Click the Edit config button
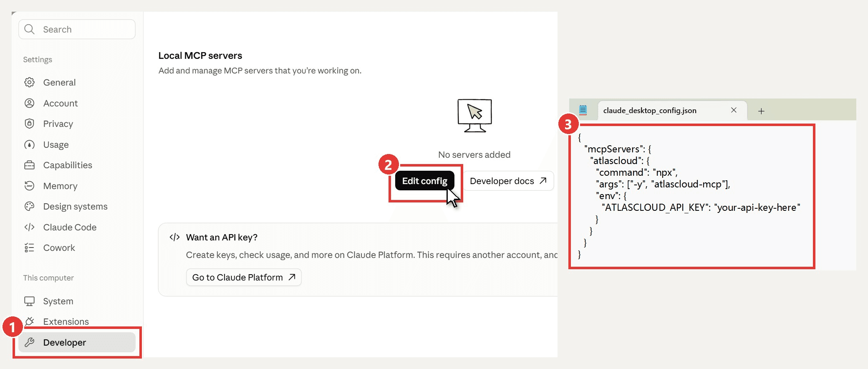Screen dimensions: 868x369 coord(424,181)
